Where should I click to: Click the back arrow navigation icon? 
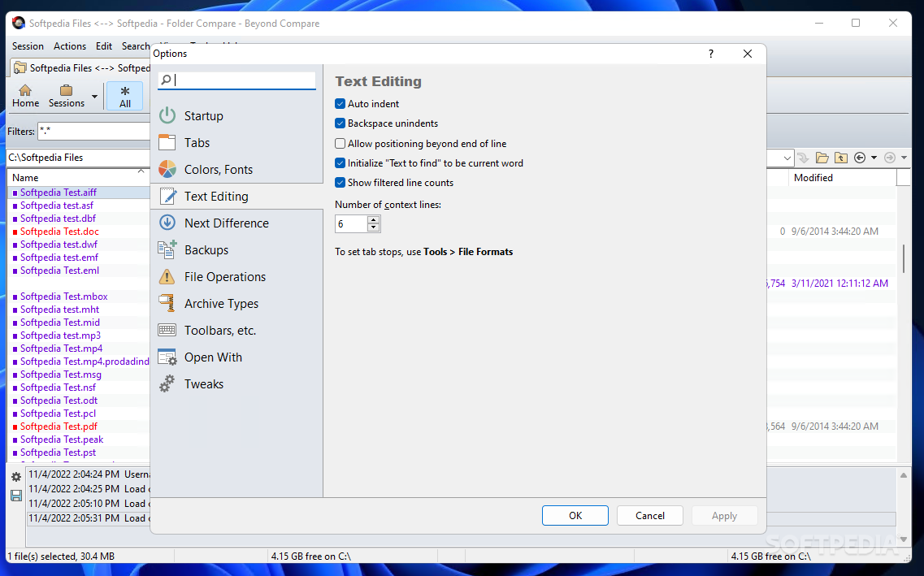click(x=860, y=158)
